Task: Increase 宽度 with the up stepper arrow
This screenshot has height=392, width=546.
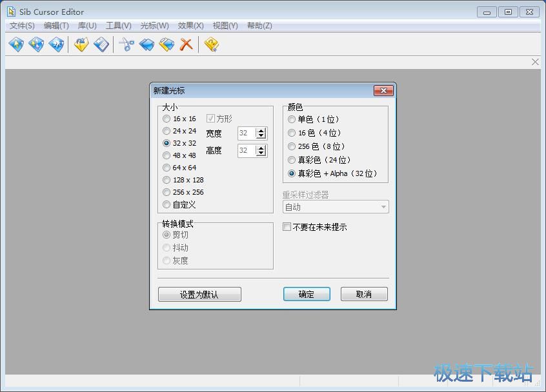Action: tap(260, 130)
